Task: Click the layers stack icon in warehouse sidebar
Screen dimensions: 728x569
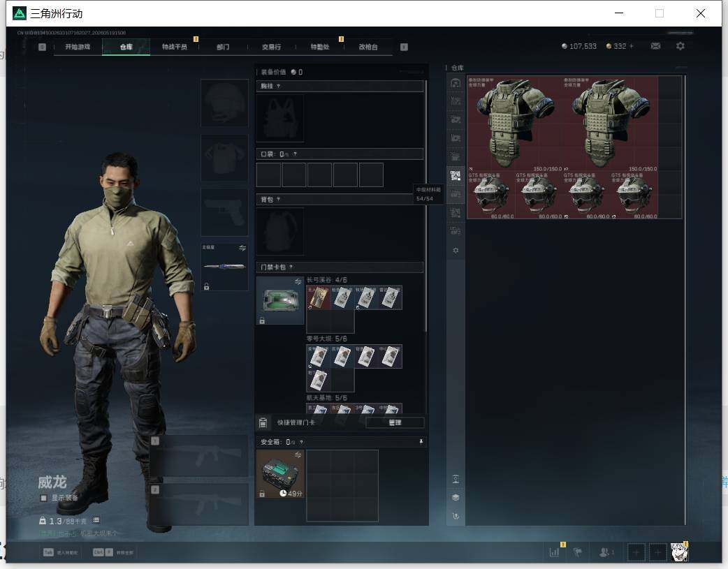Action: pyautogui.click(x=456, y=497)
